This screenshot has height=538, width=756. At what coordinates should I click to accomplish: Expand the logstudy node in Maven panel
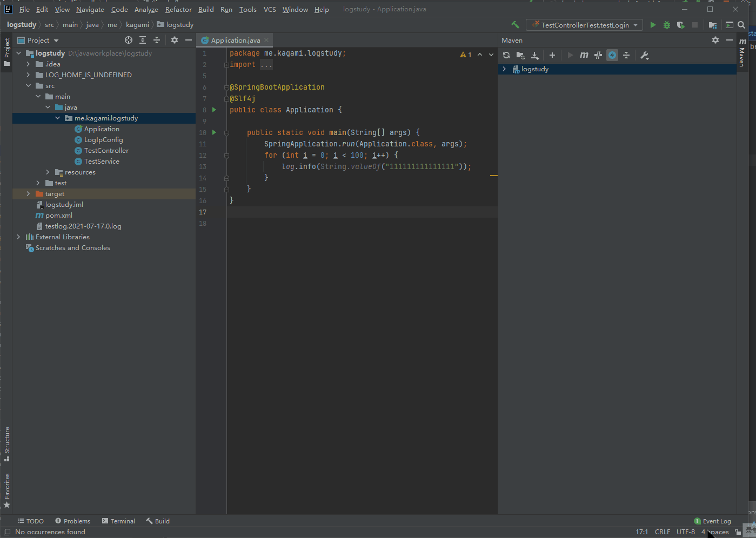coord(504,69)
